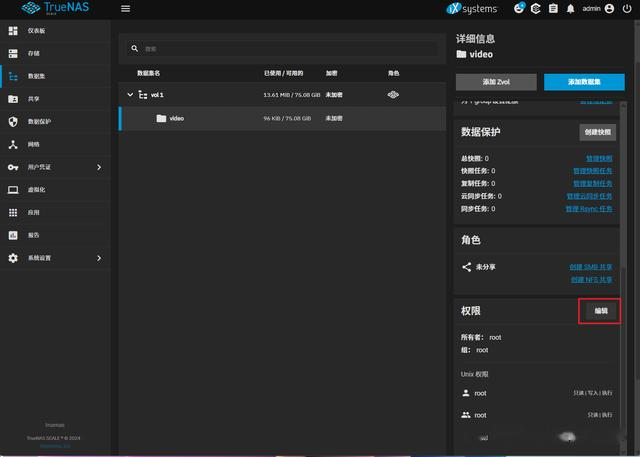Click the 96 KiB / 75.08 GiB usage value
640x457 pixels.
pyautogui.click(x=287, y=118)
